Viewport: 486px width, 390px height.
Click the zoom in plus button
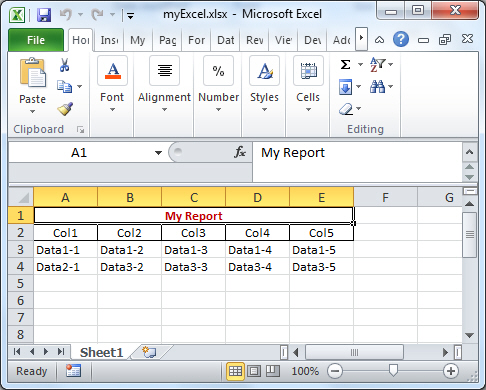pyautogui.click(x=451, y=371)
